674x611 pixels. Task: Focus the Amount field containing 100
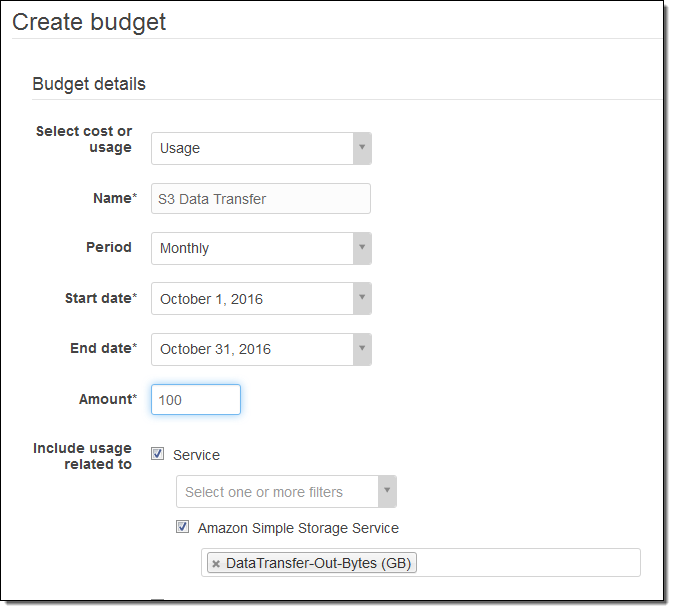coord(196,399)
